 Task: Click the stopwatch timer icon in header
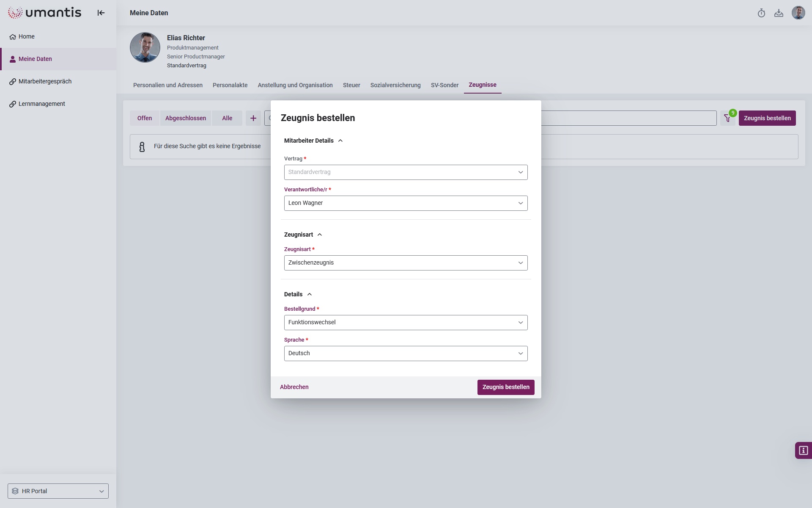761,13
